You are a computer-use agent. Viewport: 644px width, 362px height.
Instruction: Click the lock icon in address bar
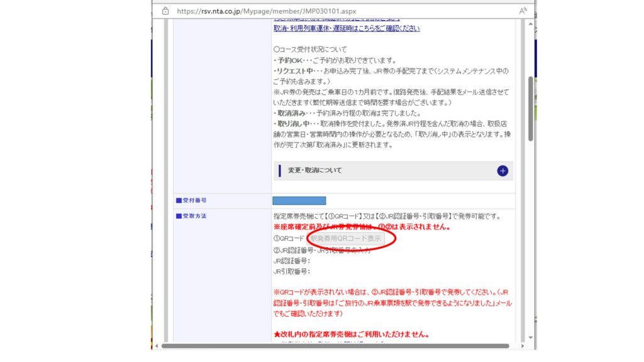[166, 11]
